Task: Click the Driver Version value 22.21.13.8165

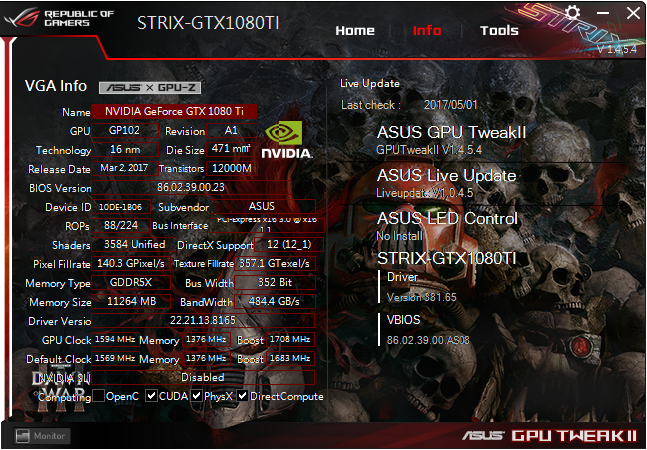Action: 203,320
